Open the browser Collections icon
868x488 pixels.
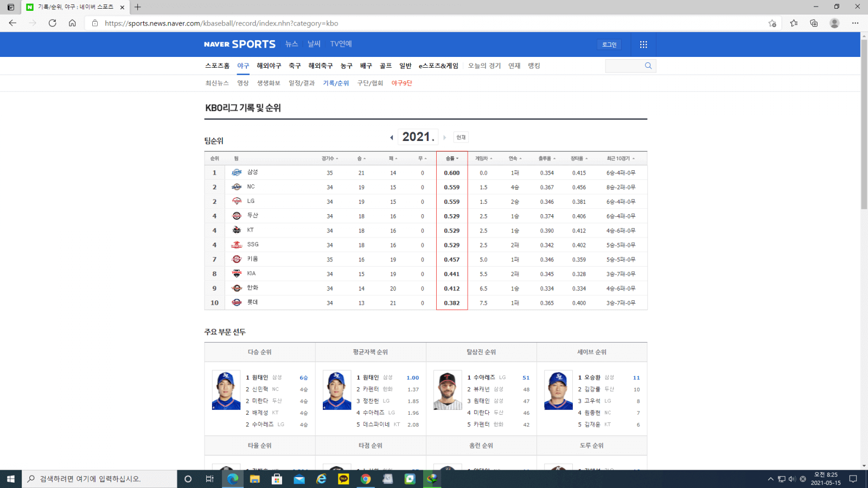pos(814,23)
